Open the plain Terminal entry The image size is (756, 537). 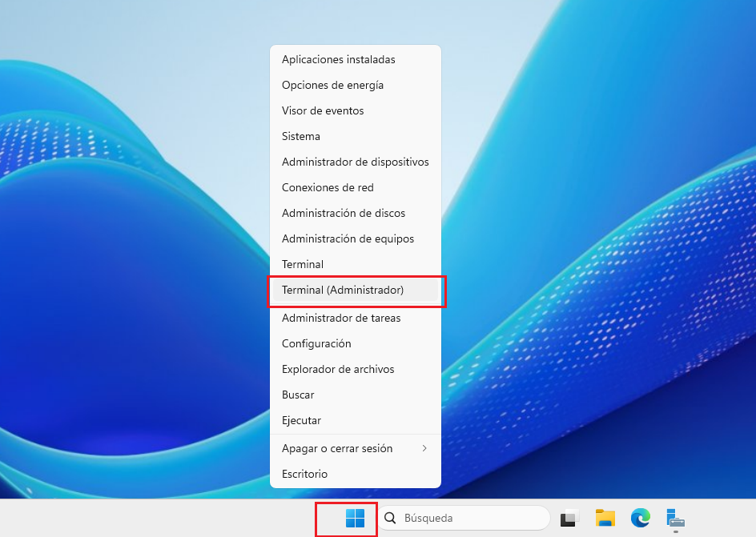pos(356,264)
